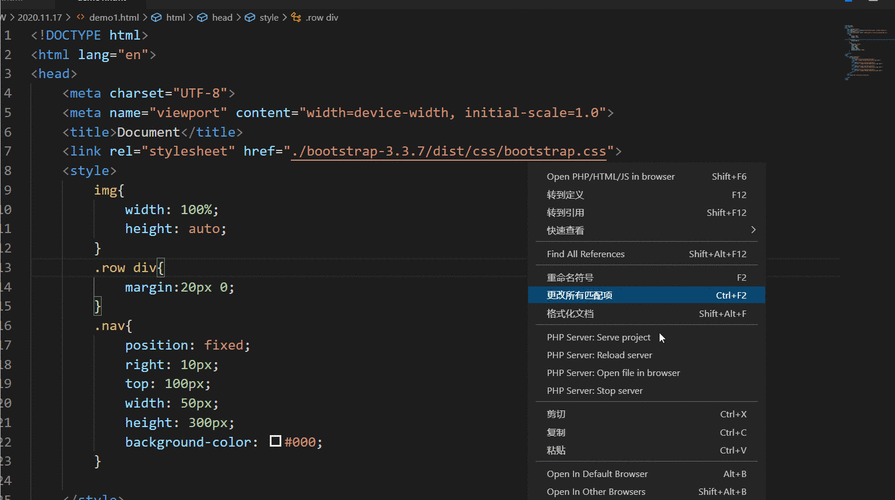The height and width of the screenshot is (500, 895).
Task: Choose PHP Server: Open file in browser
Action: [x=646, y=373]
